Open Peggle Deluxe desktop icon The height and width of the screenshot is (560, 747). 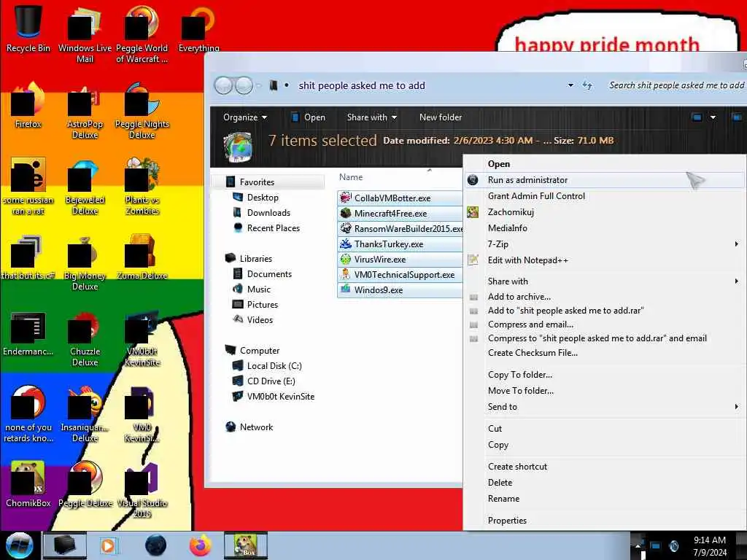[x=85, y=485]
